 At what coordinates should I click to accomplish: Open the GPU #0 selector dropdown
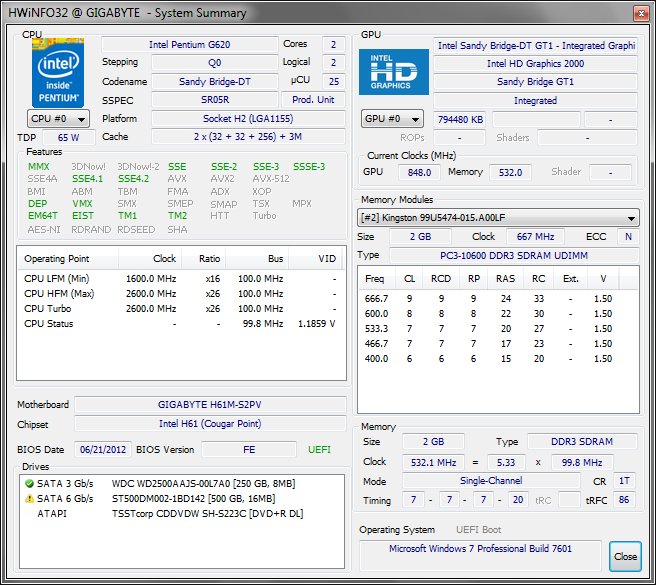pyautogui.click(x=393, y=119)
